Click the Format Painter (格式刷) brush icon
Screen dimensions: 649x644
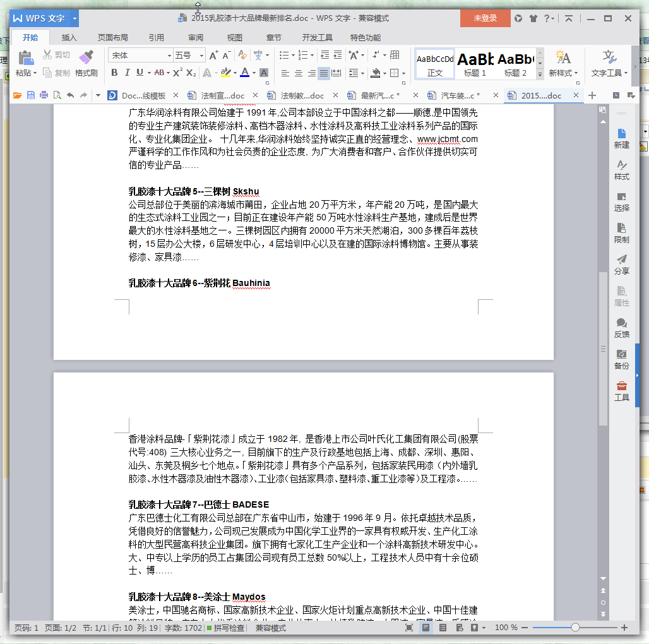point(86,57)
